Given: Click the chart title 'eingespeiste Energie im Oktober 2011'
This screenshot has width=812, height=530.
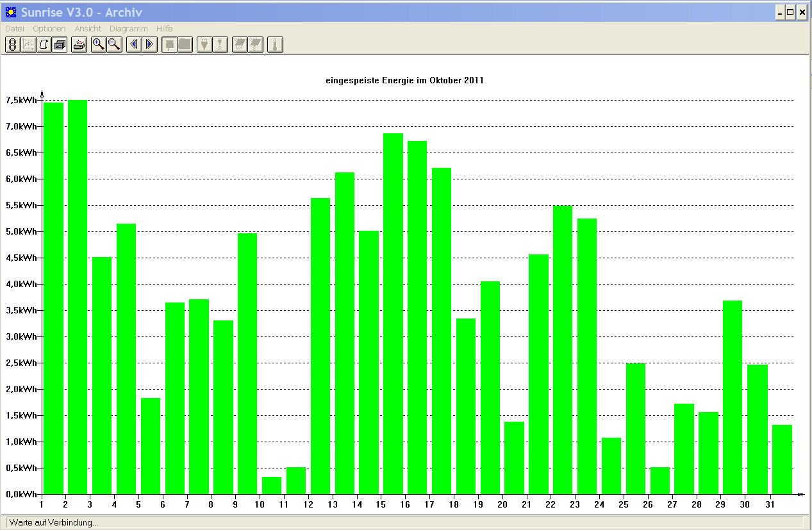Looking at the screenshot, I should tap(405, 81).
